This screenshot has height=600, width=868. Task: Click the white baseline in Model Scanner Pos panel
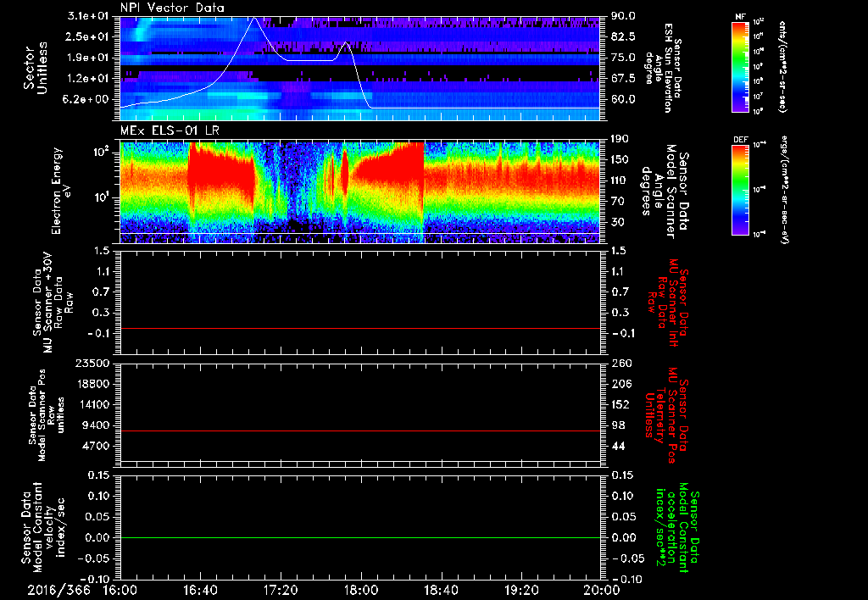(359, 461)
